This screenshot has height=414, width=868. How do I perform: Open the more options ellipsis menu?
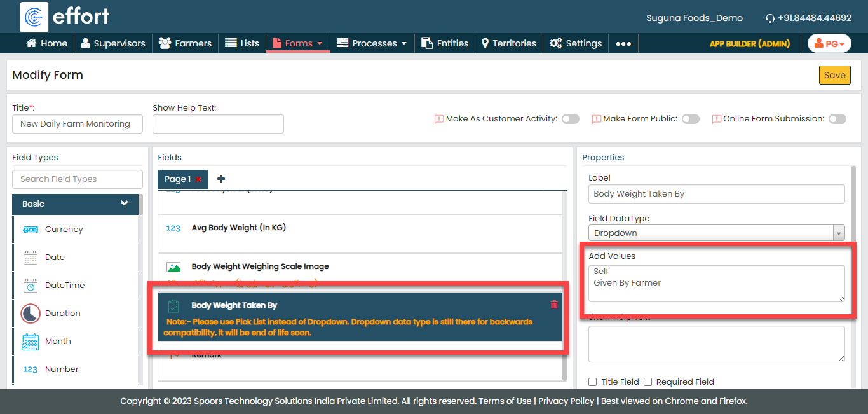coord(623,44)
